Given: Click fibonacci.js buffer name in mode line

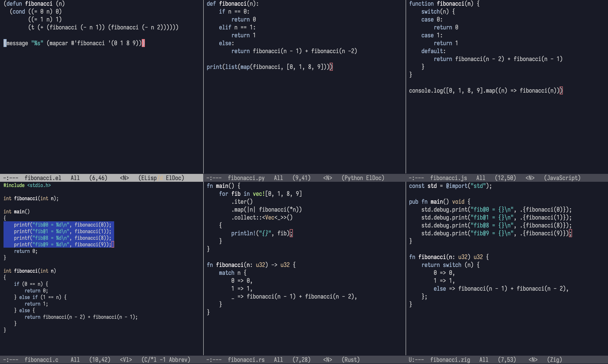Looking at the screenshot, I should pyautogui.click(x=449, y=178).
